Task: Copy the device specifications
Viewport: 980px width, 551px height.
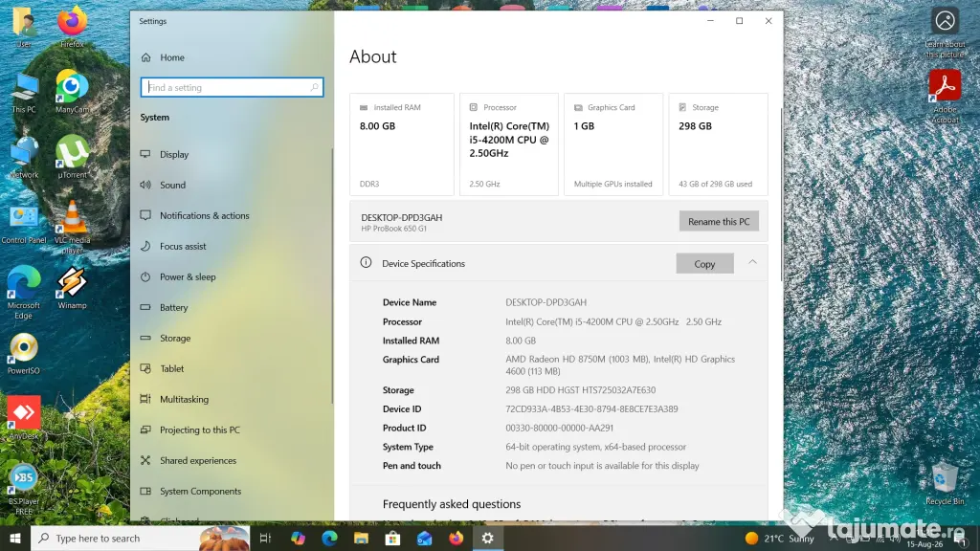Action: coord(704,264)
